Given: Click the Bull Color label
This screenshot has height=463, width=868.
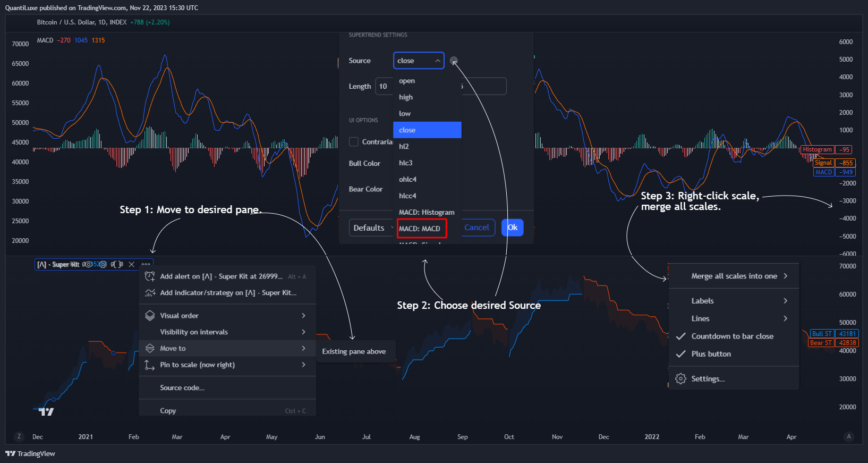Looking at the screenshot, I should pos(364,163).
